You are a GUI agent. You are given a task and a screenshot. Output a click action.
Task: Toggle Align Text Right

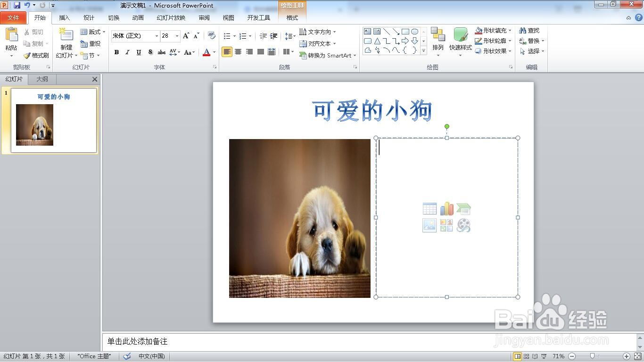[x=249, y=52]
